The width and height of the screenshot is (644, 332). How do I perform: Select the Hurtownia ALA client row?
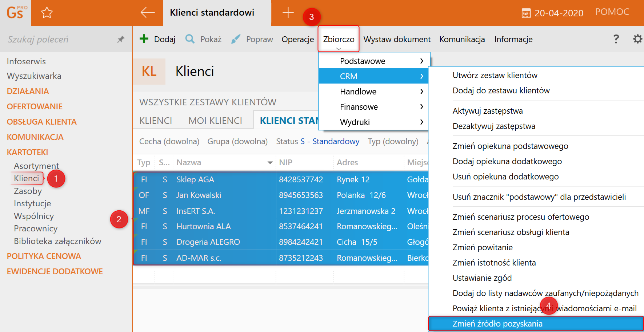click(280, 226)
